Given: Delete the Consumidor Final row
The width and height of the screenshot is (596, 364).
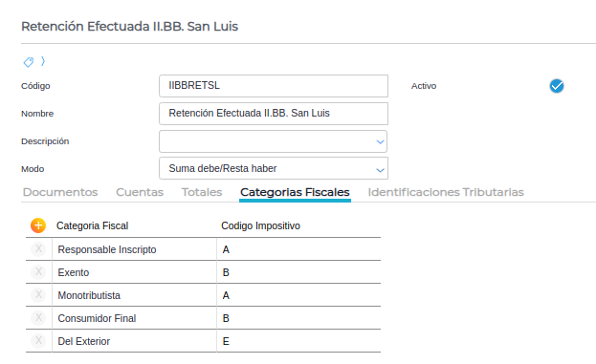Looking at the screenshot, I should 38,318.
